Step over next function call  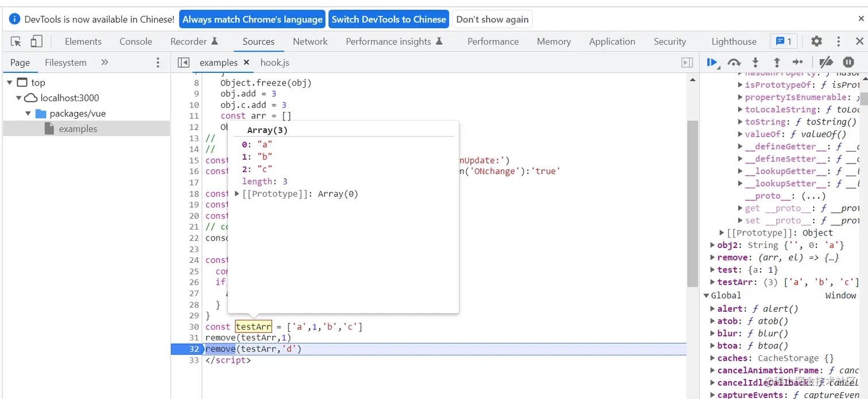[x=734, y=62]
